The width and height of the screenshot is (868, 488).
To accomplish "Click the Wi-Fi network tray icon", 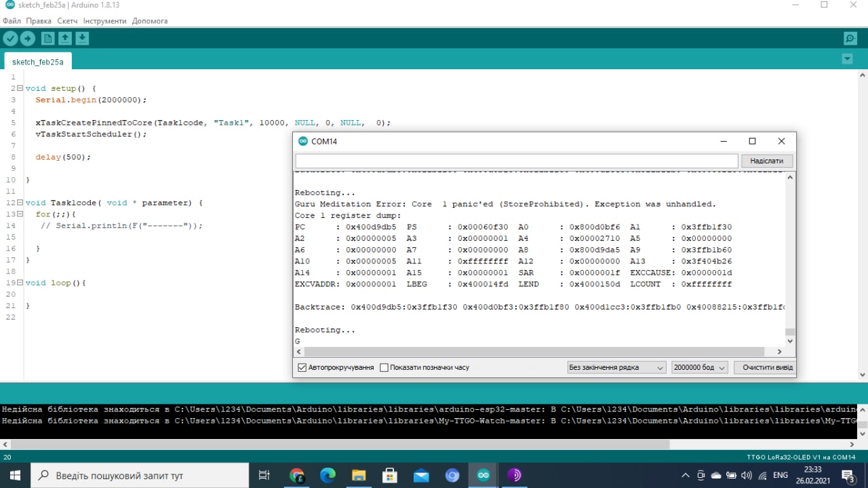I will pos(762,475).
